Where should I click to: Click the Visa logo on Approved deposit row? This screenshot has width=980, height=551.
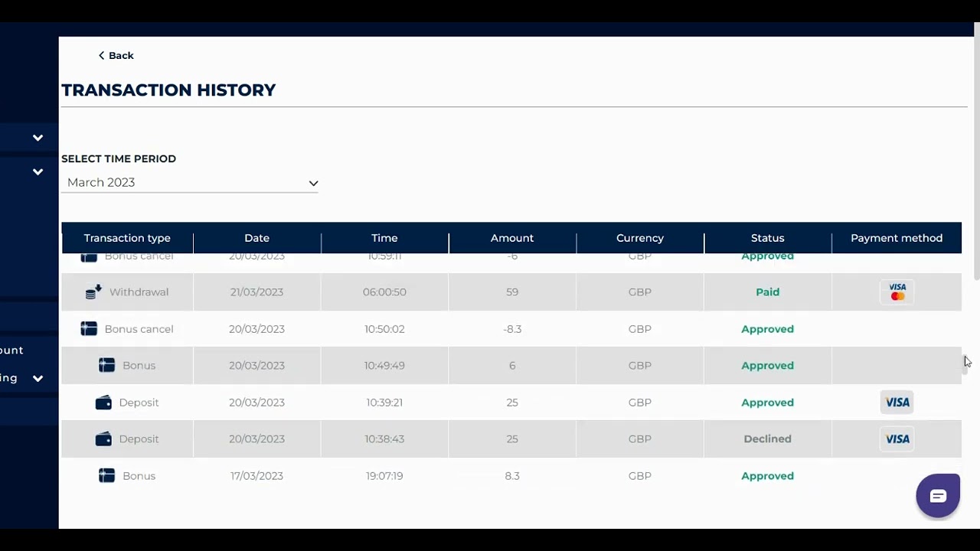pos(897,403)
